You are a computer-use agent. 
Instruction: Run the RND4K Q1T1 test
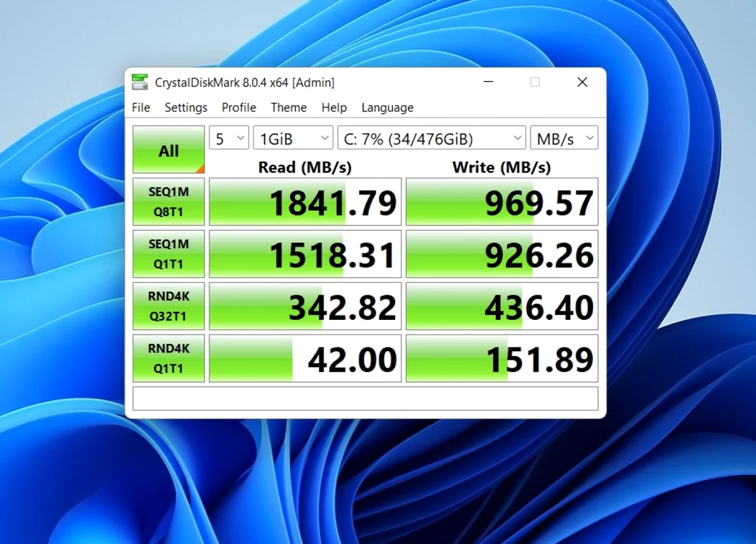168,358
